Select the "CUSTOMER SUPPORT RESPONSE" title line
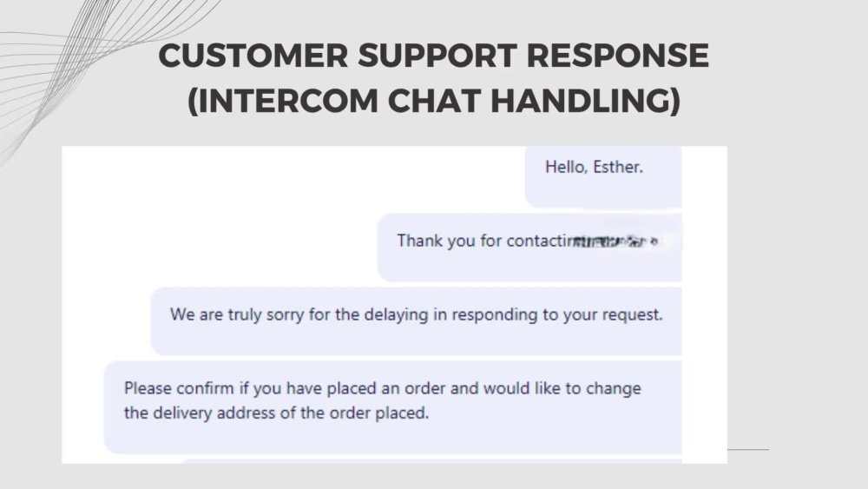Screen dimensions: 868x489 (x=433, y=56)
